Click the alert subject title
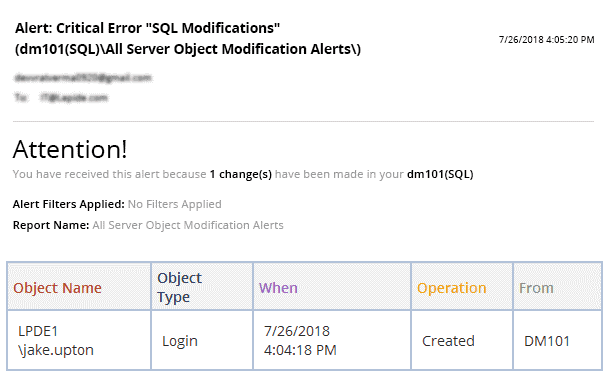This screenshot has width=612, height=382. pyautogui.click(x=188, y=39)
